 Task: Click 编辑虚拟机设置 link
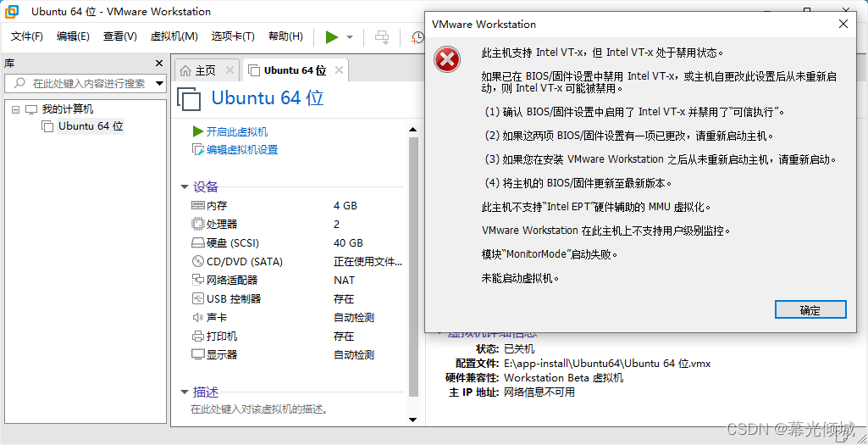[242, 150]
